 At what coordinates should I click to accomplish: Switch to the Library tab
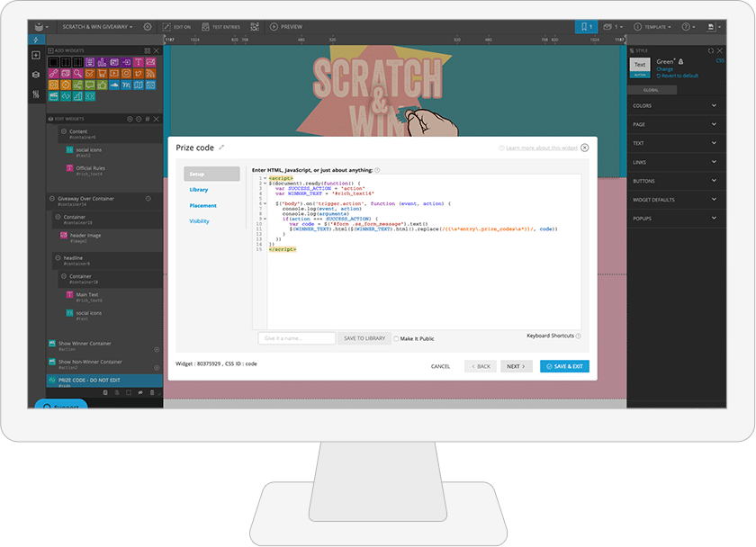199,190
